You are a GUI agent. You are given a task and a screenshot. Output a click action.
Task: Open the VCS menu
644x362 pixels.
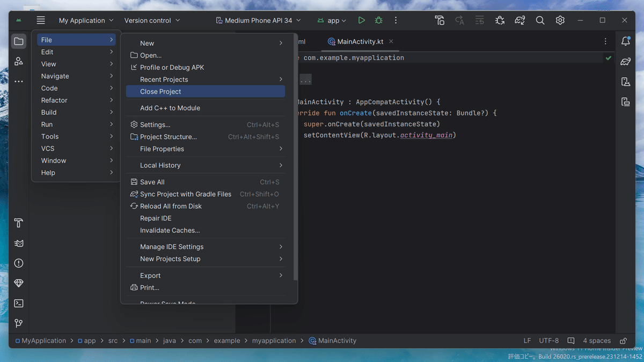[x=77, y=149]
